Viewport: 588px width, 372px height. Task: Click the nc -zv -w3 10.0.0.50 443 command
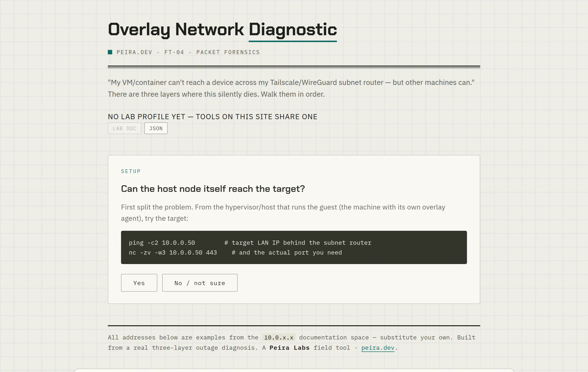[173, 253]
